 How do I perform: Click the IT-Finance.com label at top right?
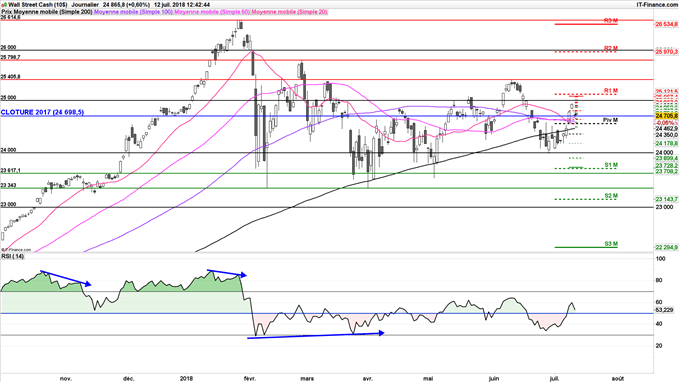[657, 5]
